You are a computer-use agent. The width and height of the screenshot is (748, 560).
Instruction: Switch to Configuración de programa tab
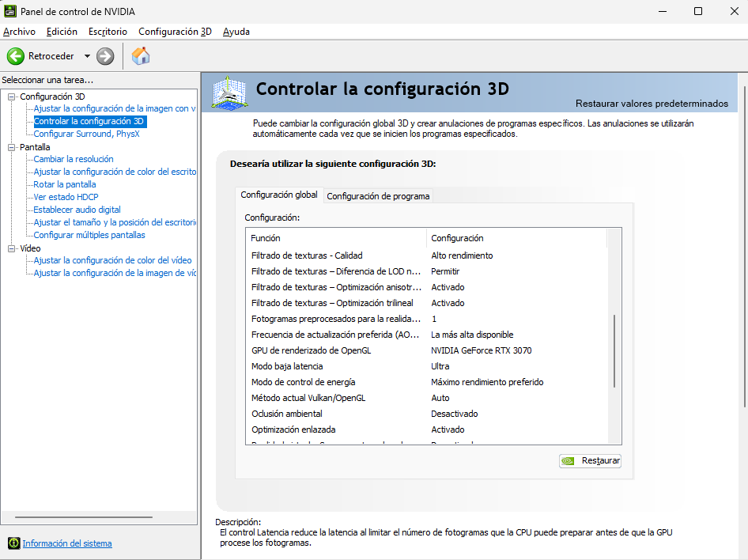[378, 196]
